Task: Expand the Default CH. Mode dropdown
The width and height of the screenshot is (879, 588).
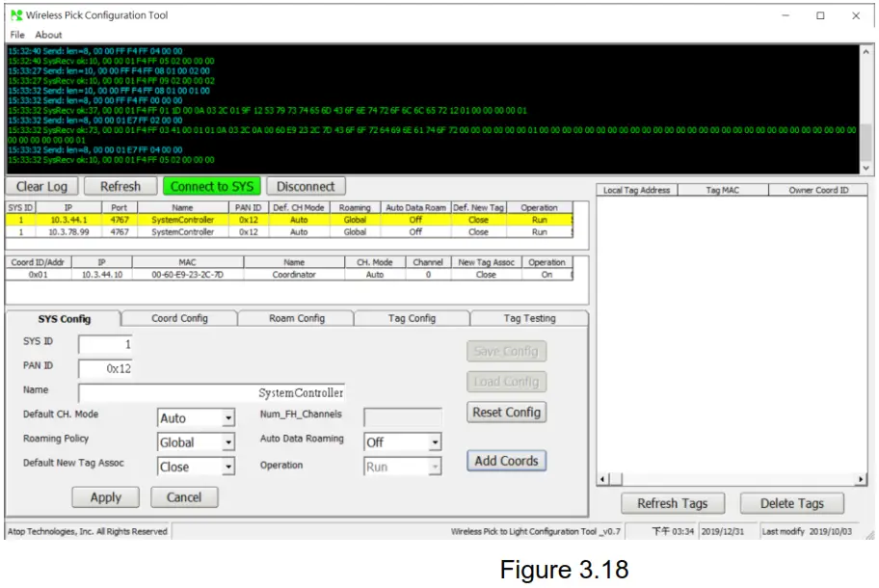Action: point(228,418)
